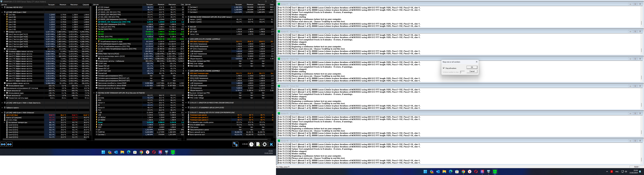This screenshot has width=644, height=175.
Task: Click the notification bell in the system tray
Action: pyautogui.click(x=640, y=172)
